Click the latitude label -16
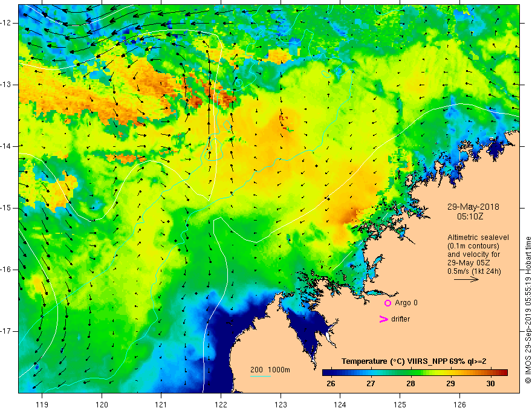The height and width of the screenshot is (411, 532). click(6, 270)
